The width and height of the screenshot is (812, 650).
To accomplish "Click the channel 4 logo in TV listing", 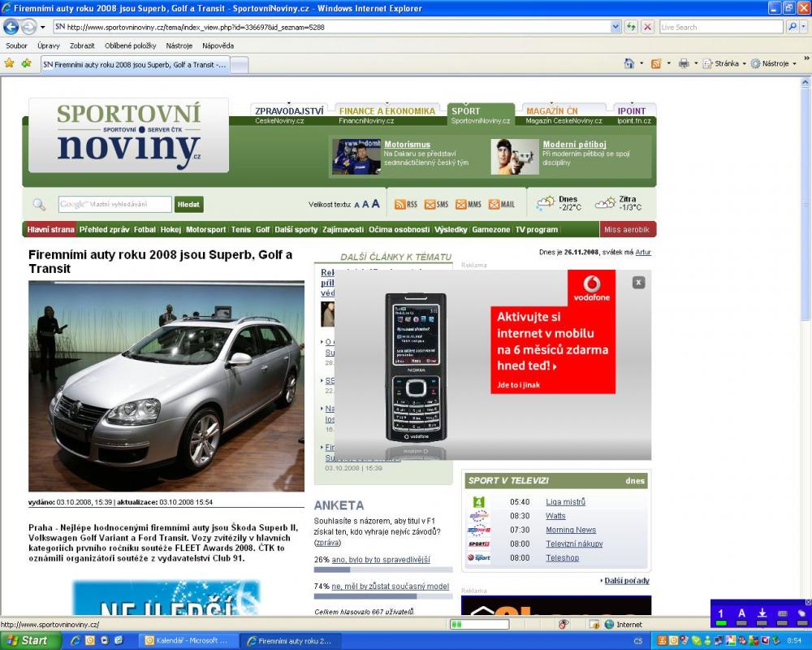I will 479,502.
